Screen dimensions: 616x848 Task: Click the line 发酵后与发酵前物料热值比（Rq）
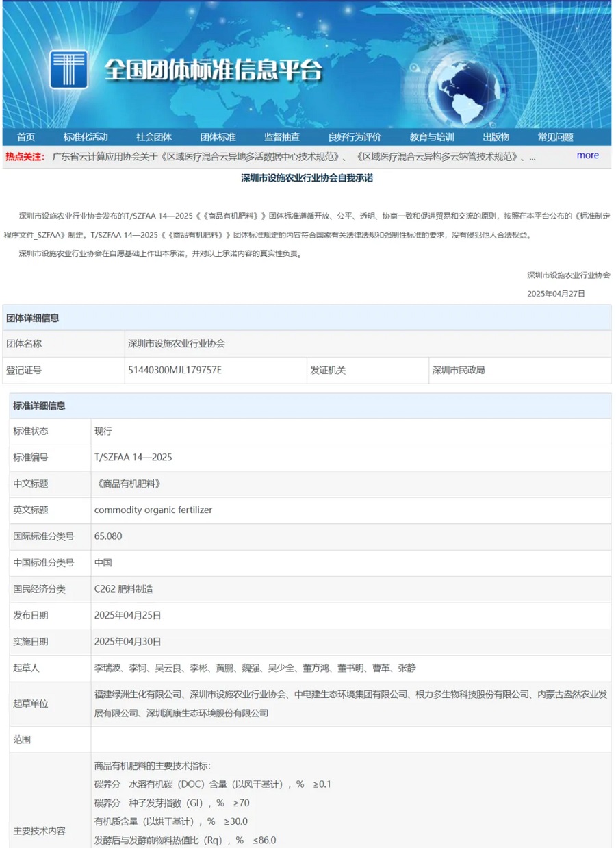185,840
